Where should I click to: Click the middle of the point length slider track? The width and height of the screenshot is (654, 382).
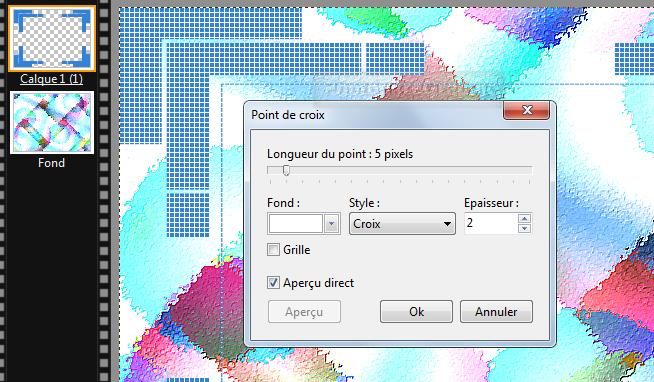(x=400, y=170)
